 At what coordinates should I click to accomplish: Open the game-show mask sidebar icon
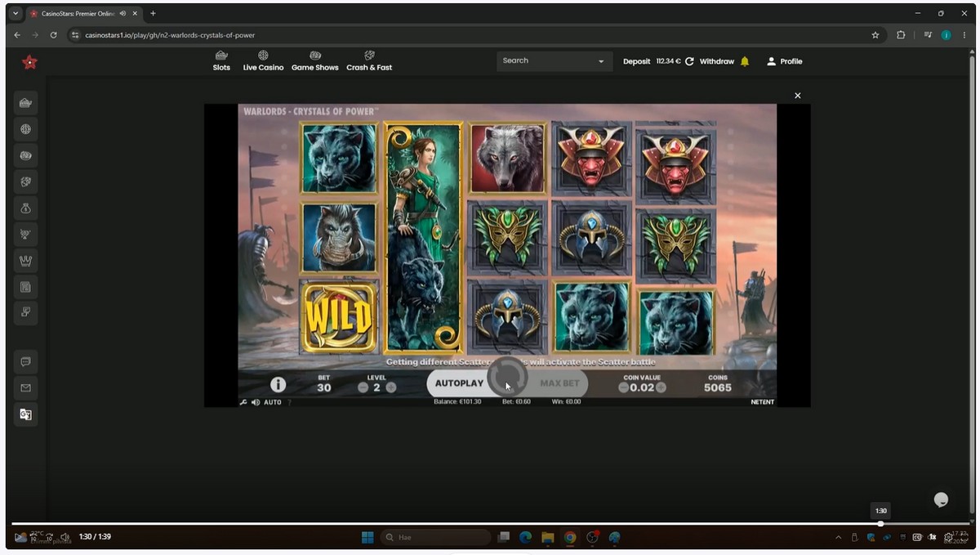tap(25, 155)
